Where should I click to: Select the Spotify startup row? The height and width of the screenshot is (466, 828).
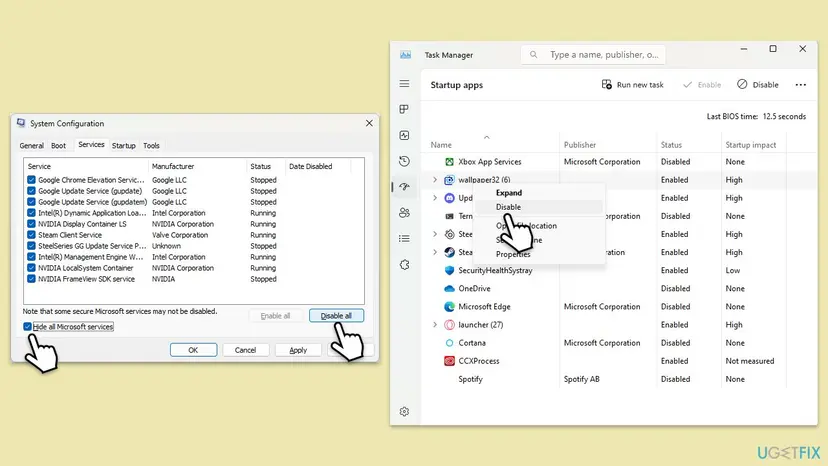603,379
